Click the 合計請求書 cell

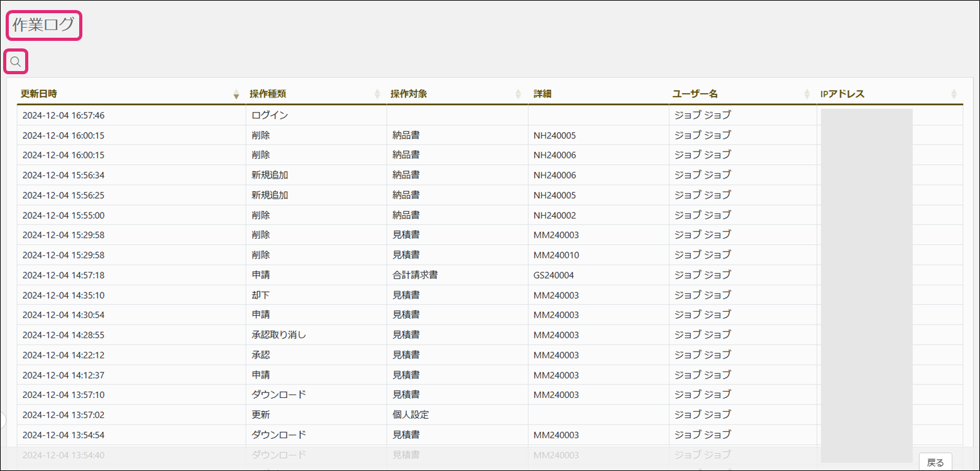pyautogui.click(x=415, y=275)
